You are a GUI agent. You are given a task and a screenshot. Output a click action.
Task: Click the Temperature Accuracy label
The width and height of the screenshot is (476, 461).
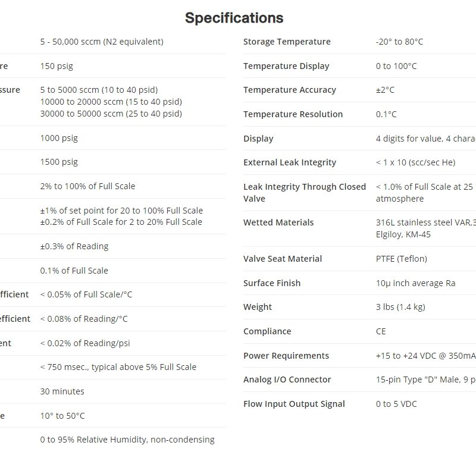(290, 90)
